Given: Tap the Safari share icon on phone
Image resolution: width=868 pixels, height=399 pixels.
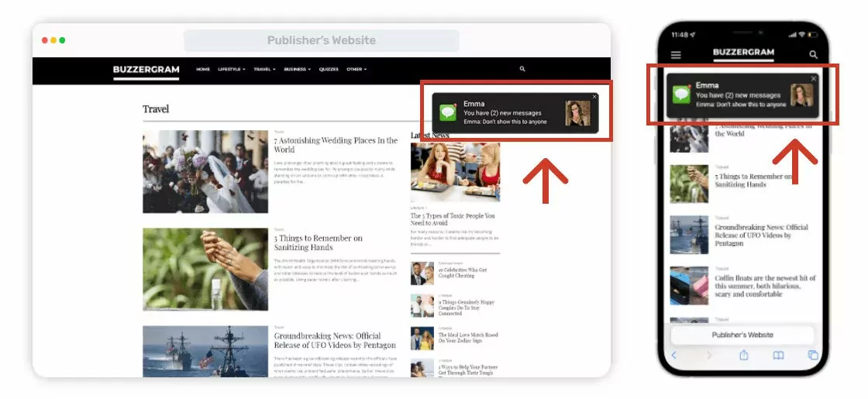Looking at the screenshot, I should pos(744,356).
